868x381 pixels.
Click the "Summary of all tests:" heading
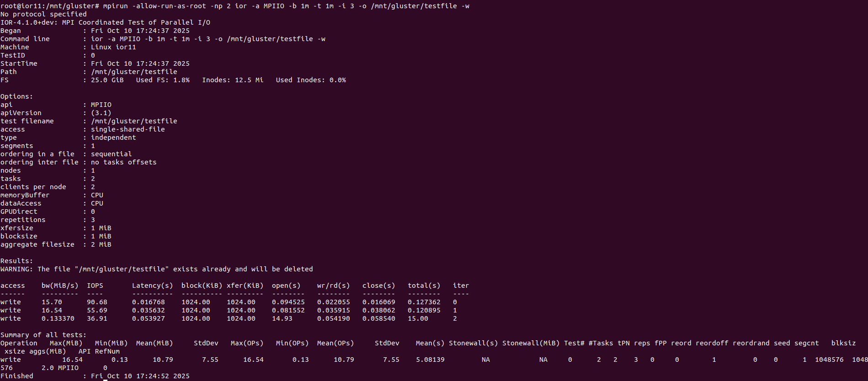[x=43, y=335]
